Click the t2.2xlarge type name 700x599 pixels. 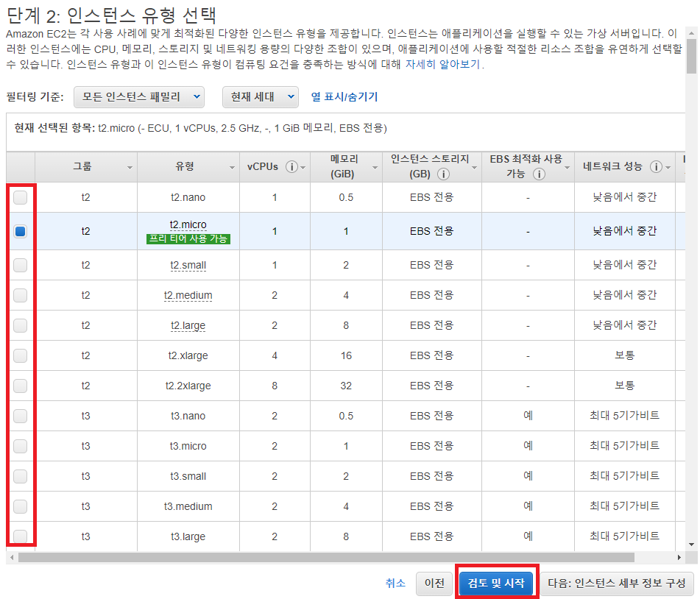pyautogui.click(x=188, y=386)
